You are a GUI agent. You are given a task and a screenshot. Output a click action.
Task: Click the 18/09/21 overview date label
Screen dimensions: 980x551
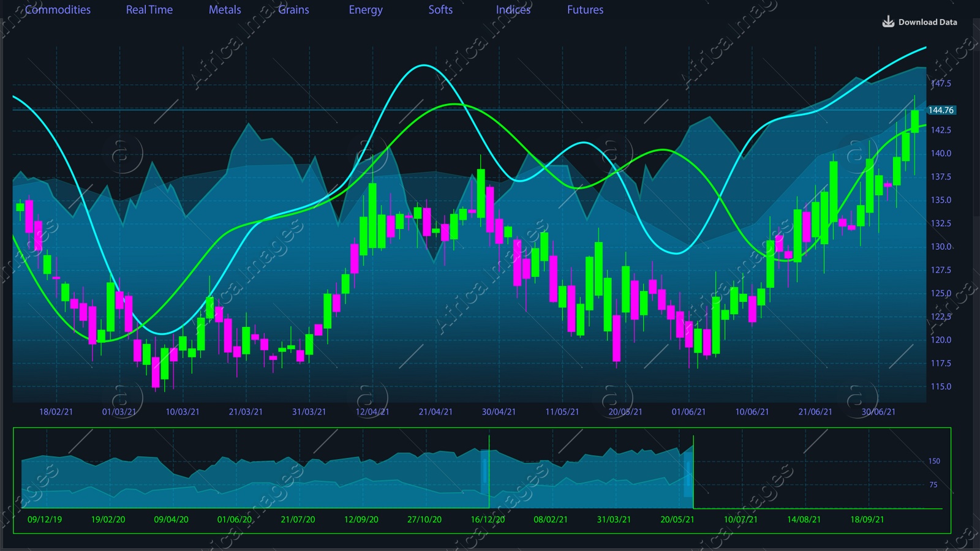[x=867, y=519]
